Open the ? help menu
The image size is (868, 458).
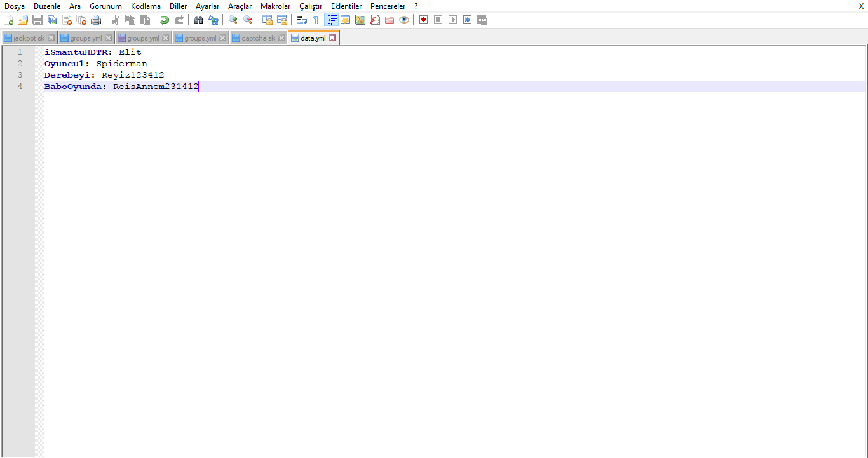[416, 6]
